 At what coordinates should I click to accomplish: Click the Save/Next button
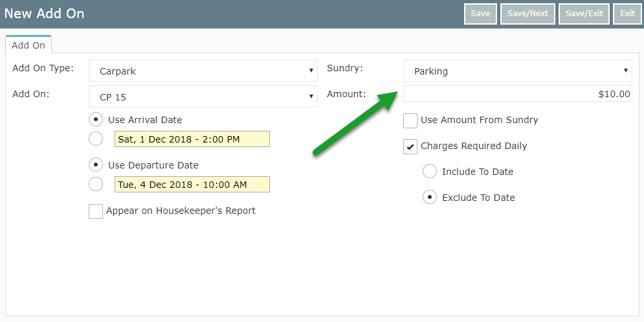(x=527, y=14)
